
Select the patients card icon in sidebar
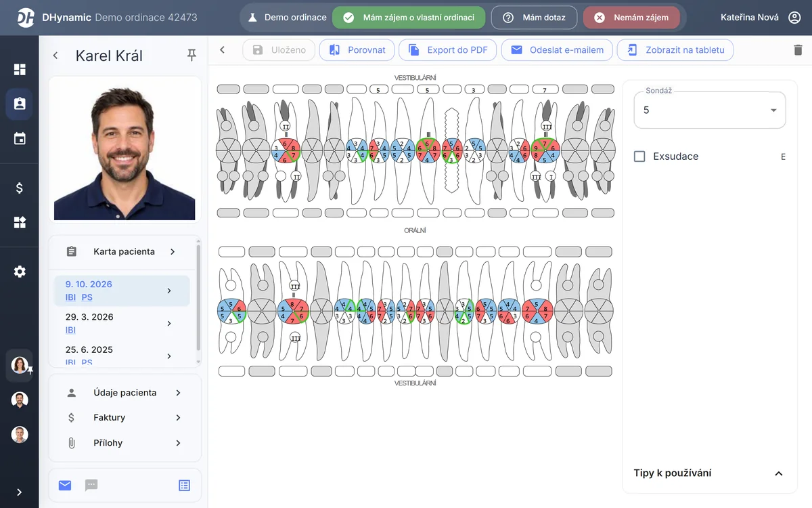click(20, 104)
